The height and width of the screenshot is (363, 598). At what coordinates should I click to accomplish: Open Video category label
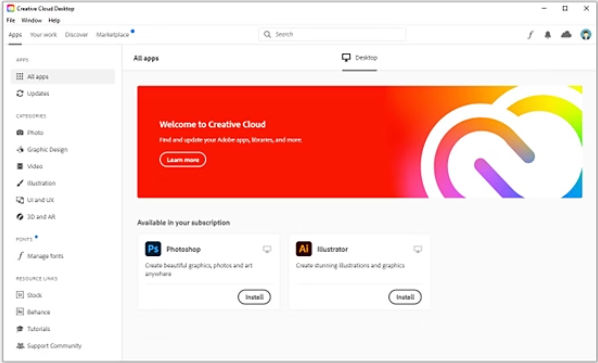click(x=35, y=166)
